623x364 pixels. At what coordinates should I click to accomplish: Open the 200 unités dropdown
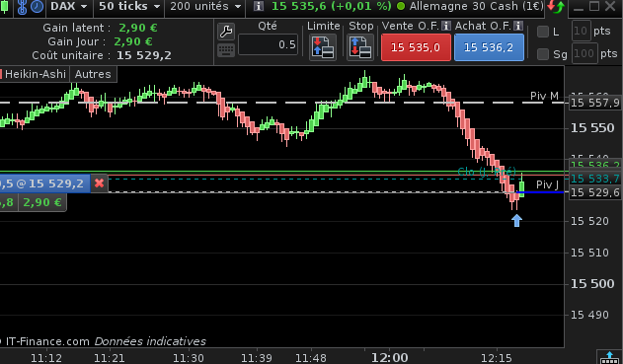(205, 6)
